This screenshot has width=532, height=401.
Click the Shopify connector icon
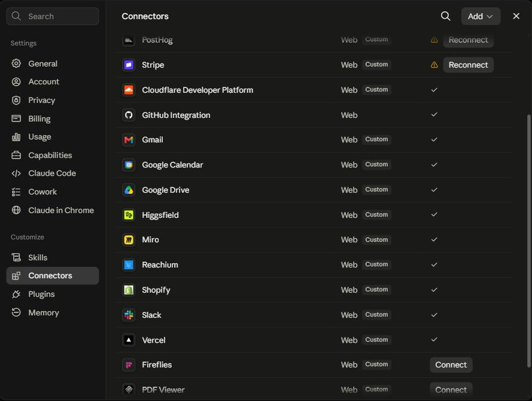[129, 290]
